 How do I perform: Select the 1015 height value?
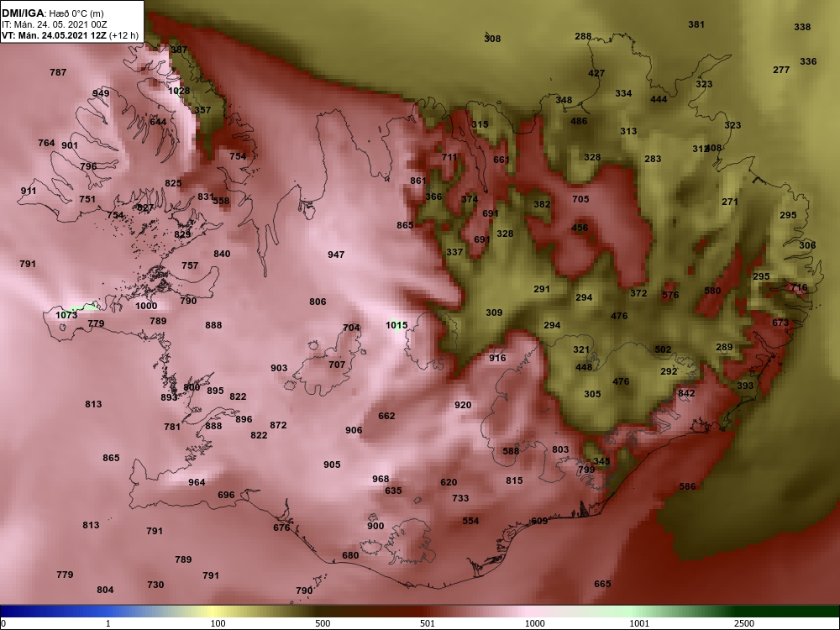(x=396, y=324)
